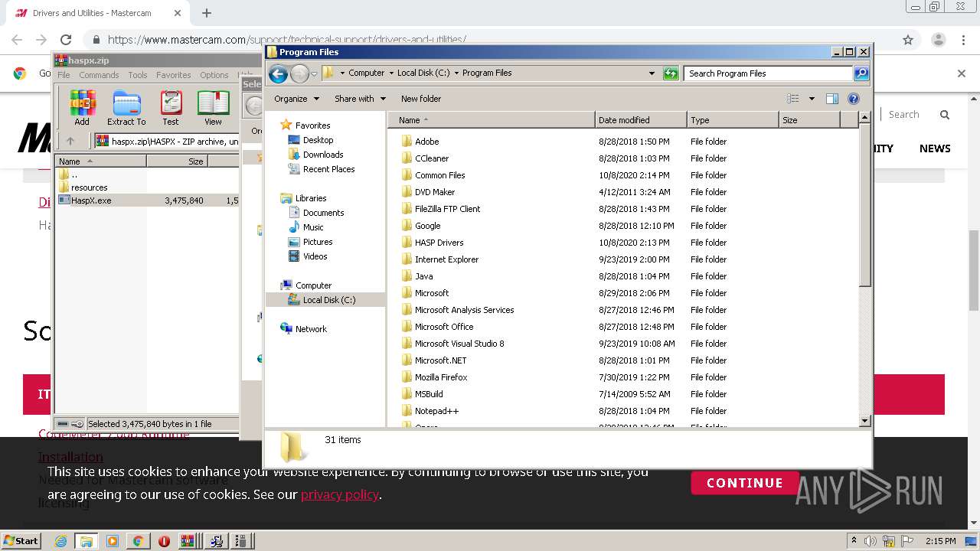Reload the Chrome page
This screenshot has height=551, width=980.
tap(66, 40)
